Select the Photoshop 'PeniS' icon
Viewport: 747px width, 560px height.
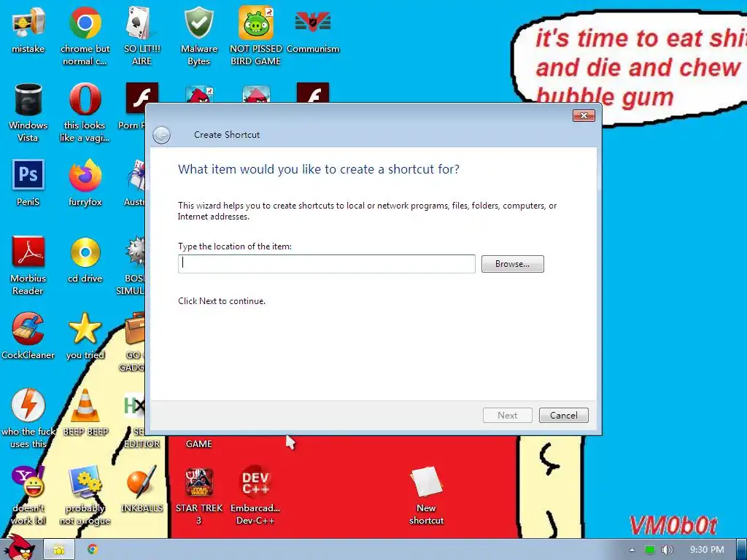pyautogui.click(x=28, y=183)
